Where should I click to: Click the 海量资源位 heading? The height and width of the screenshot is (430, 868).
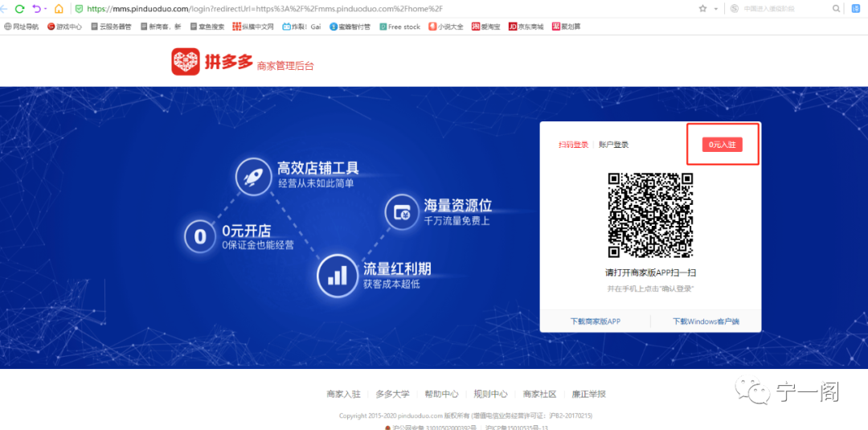click(x=458, y=206)
